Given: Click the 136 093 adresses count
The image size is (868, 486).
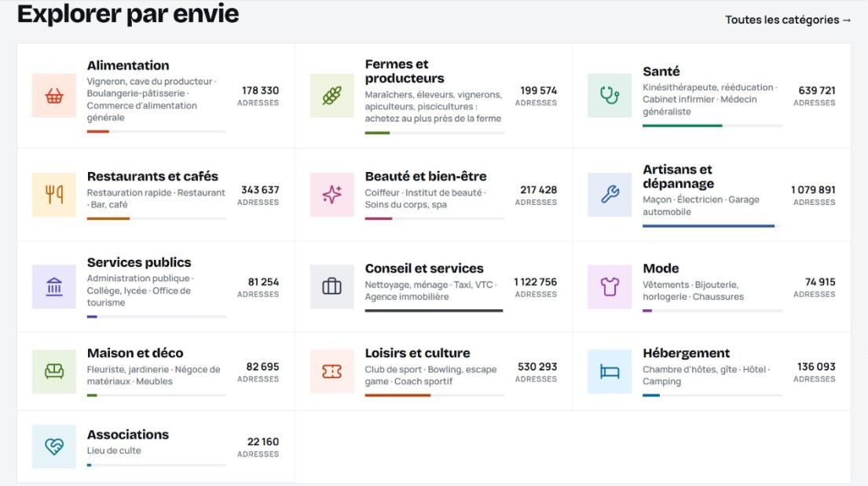Looking at the screenshot, I should (815, 372).
